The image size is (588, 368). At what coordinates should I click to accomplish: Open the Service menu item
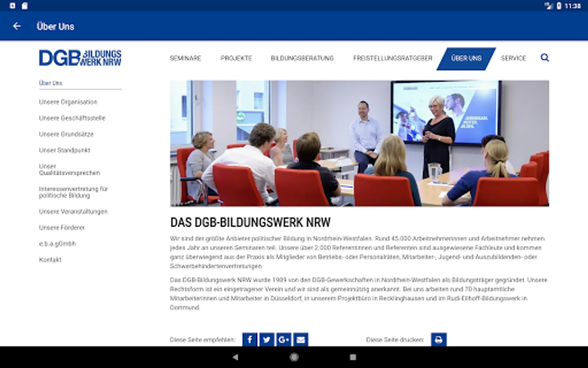(513, 58)
